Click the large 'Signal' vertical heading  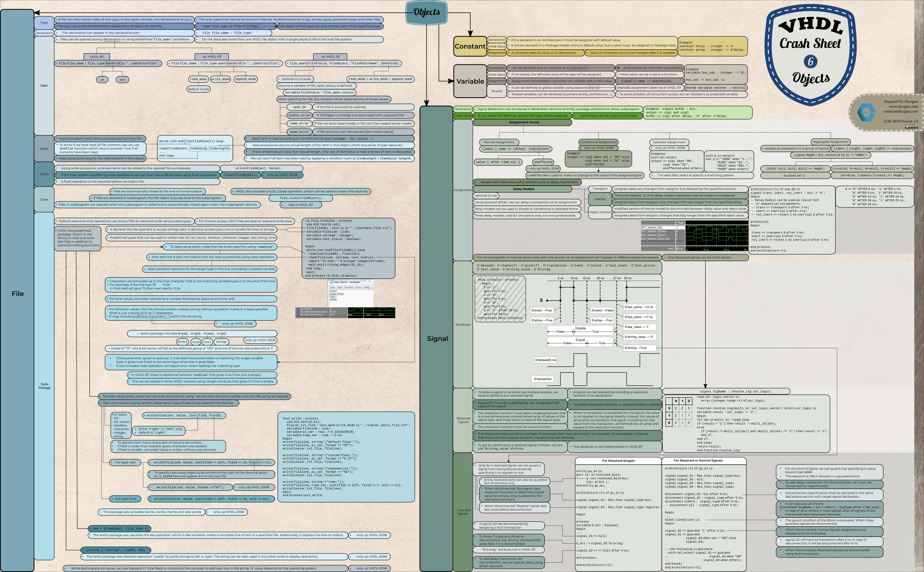[x=437, y=339]
